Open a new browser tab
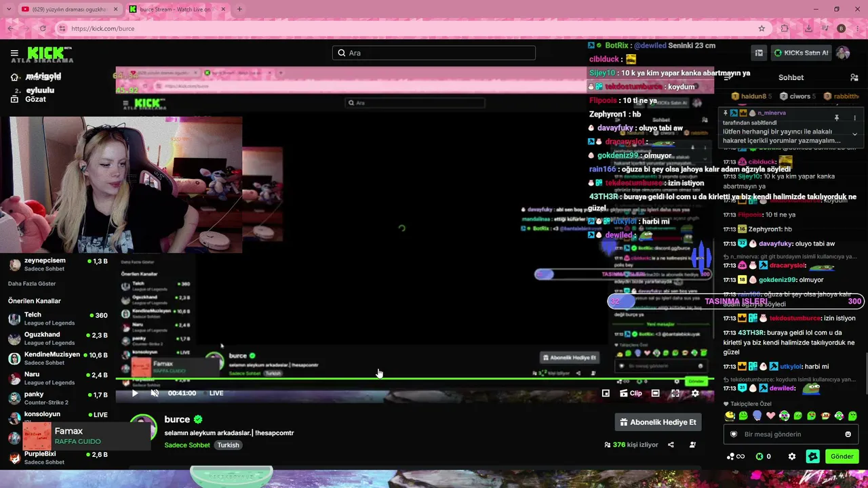Viewport: 868px width, 488px height. [239, 9]
